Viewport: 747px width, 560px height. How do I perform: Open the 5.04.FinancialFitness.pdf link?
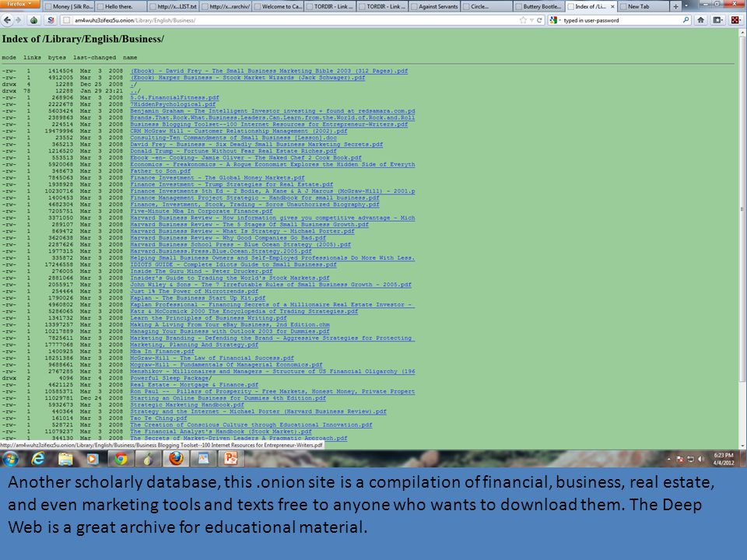pos(175,98)
